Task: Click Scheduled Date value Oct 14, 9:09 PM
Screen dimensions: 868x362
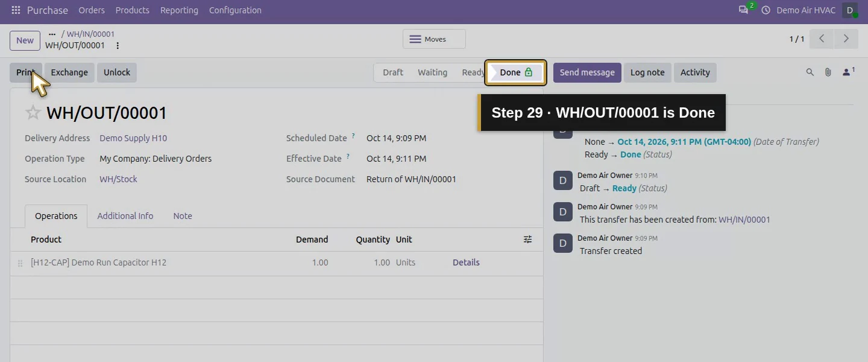Action: (396, 138)
